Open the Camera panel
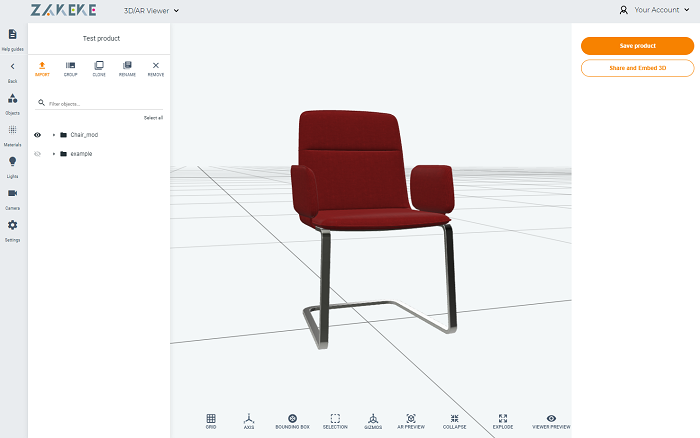The height and width of the screenshot is (438, 700). 12,193
